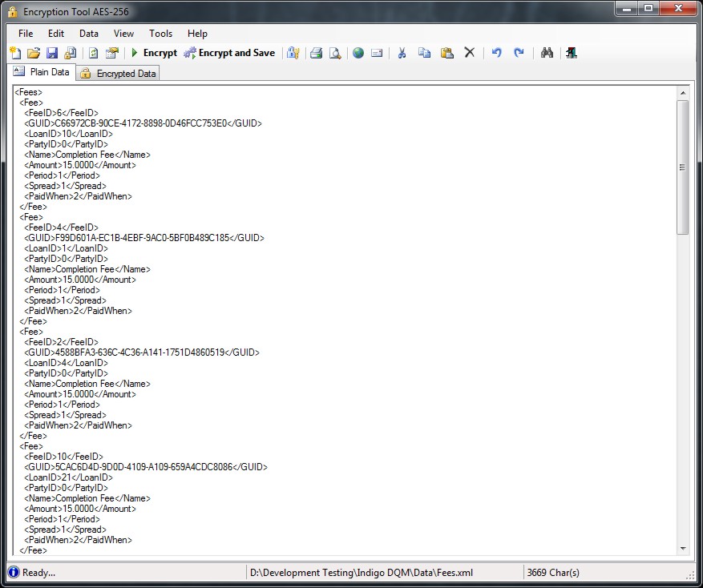Undo the last action from the toolbar
The width and height of the screenshot is (703, 588).
496,53
